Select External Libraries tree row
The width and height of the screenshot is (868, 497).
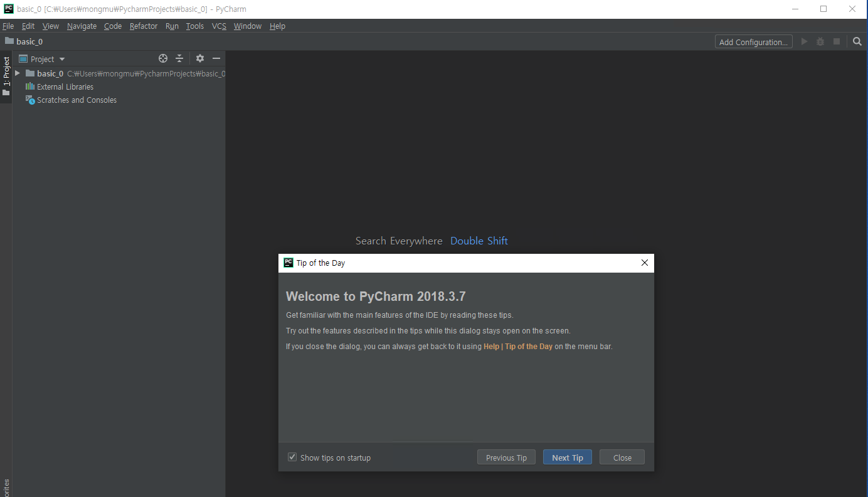tap(119, 86)
